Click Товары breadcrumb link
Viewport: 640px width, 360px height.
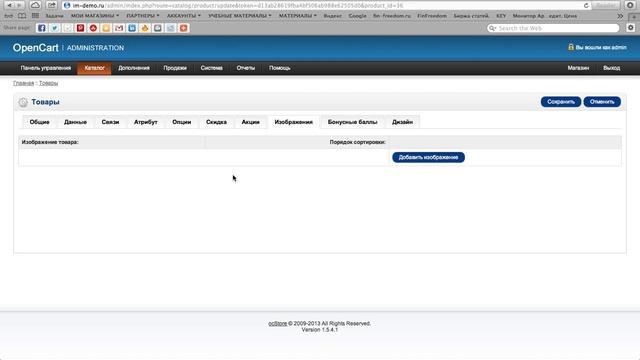point(49,83)
